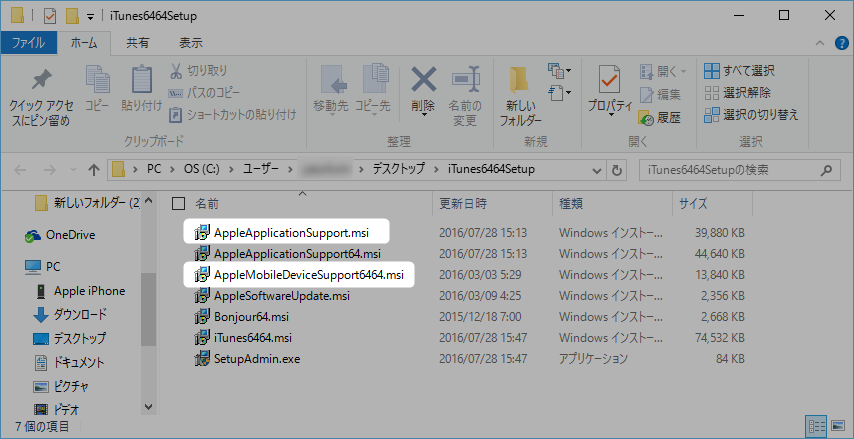Click the Edit (編集) ribbon command
Image resolution: width=854 pixels, height=439 pixels.
pyautogui.click(x=660, y=95)
